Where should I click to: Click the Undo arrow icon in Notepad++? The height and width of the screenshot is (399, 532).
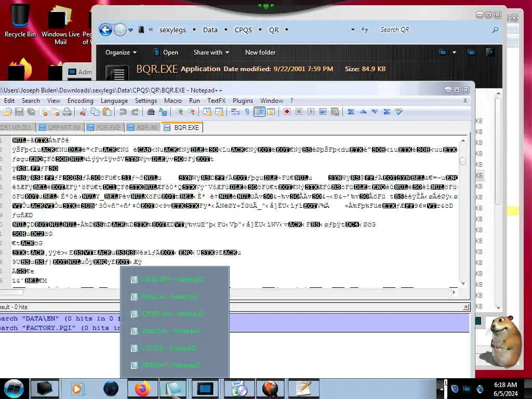pyautogui.click(x=123, y=112)
